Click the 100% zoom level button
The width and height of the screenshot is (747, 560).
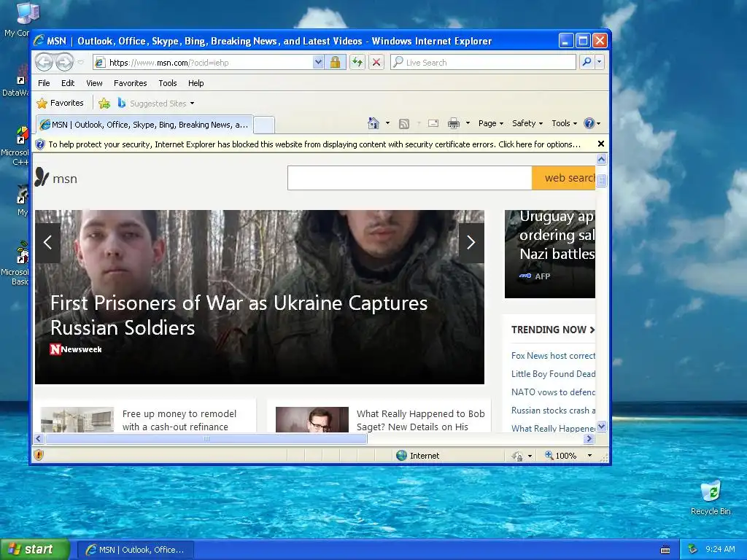click(x=561, y=456)
